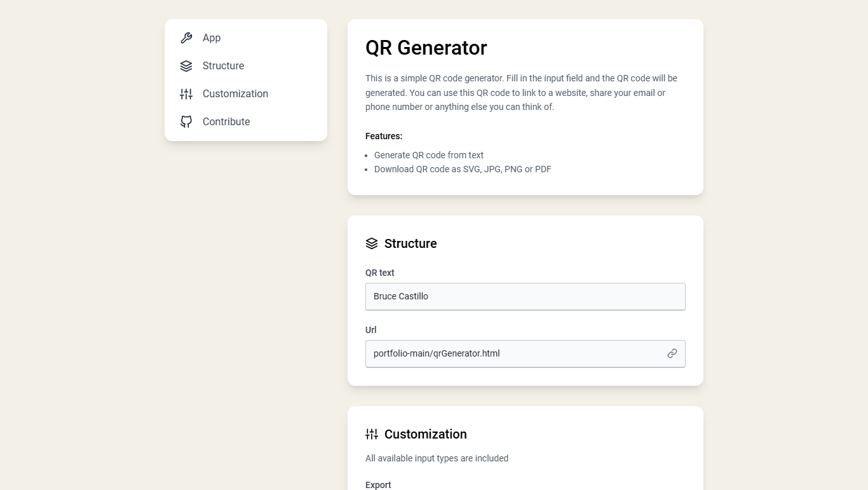Click the QR text field label

pyautogui.click(x=380, y=273)
